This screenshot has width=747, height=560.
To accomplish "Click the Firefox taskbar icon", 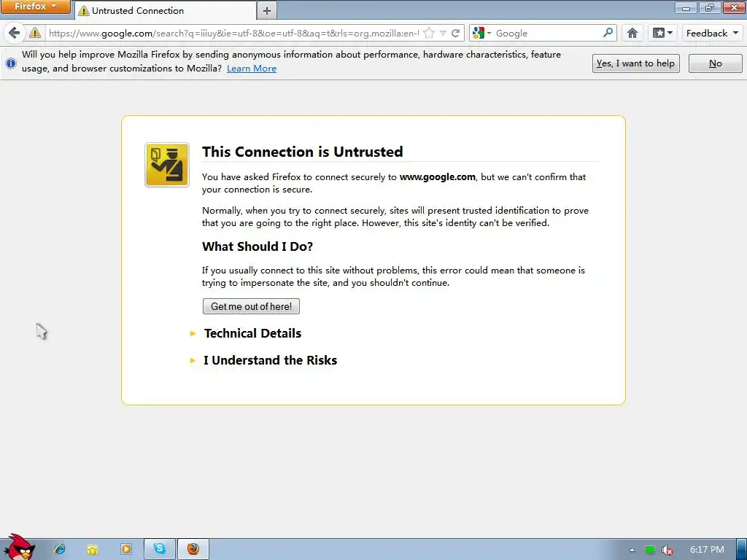I will (193, 549).
